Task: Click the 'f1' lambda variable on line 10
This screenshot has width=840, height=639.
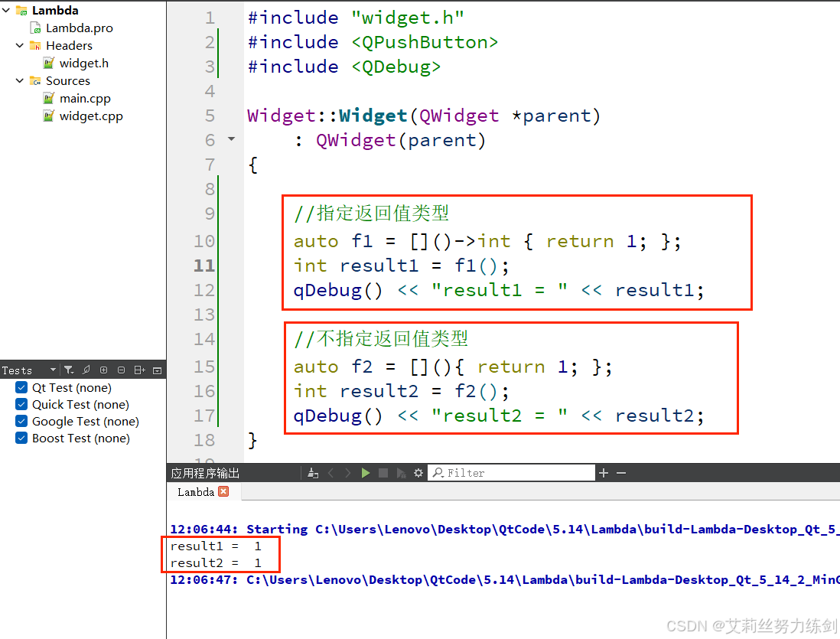Action: (x=362, y=241)
